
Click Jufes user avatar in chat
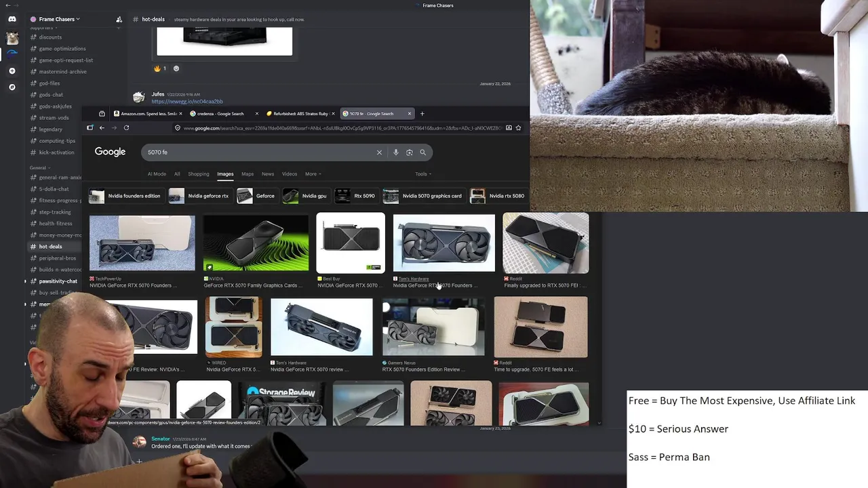tap(138, 98)
